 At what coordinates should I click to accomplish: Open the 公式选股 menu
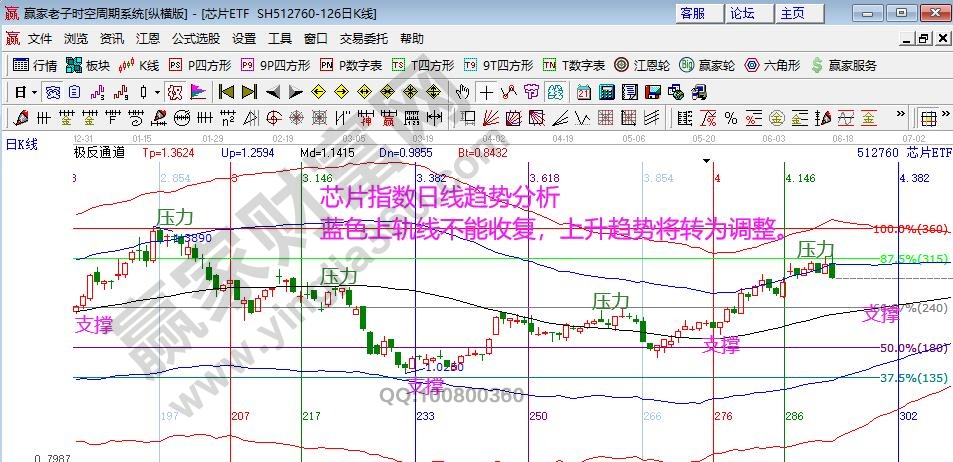click(x=195, y=39)
